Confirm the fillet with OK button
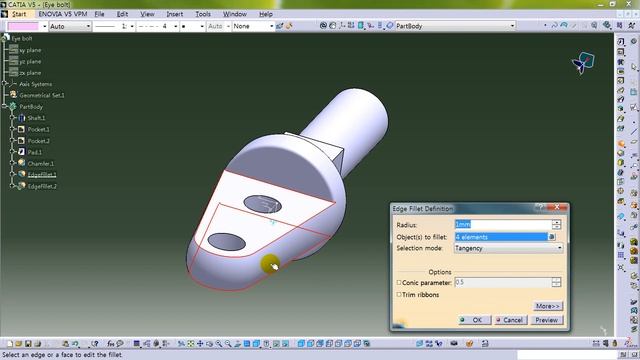Image resolution: width=640 pixels, height=360 pixels. tap(474, 320)
